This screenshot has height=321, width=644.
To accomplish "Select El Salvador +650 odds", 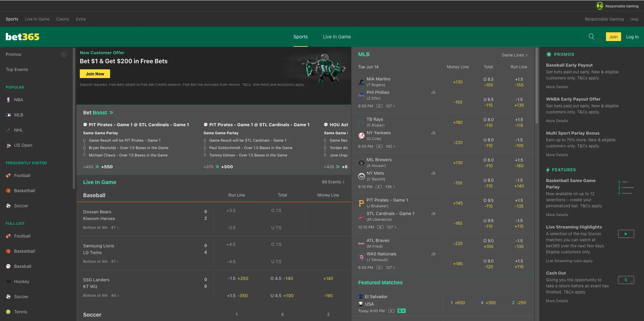I will (x=458, y=303).
